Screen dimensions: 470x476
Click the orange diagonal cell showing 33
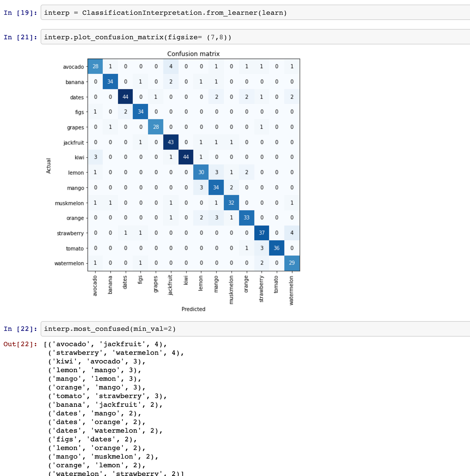(x=246, y=218)
